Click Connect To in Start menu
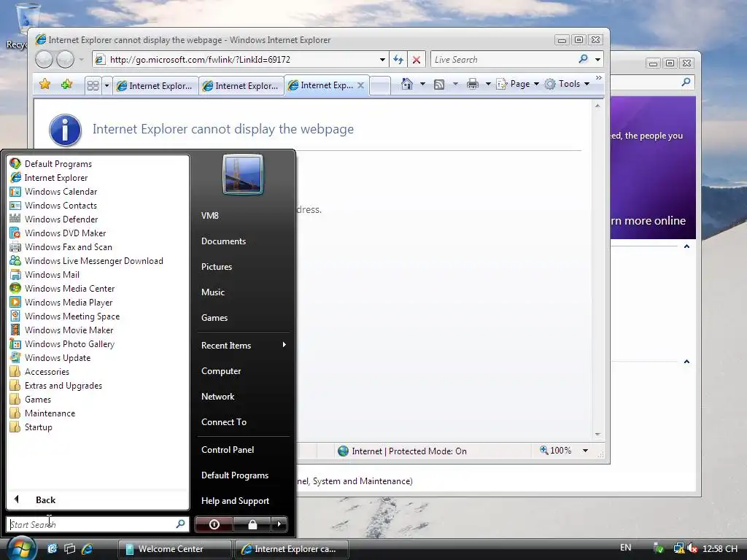747x560 pixels. [224, 422]
